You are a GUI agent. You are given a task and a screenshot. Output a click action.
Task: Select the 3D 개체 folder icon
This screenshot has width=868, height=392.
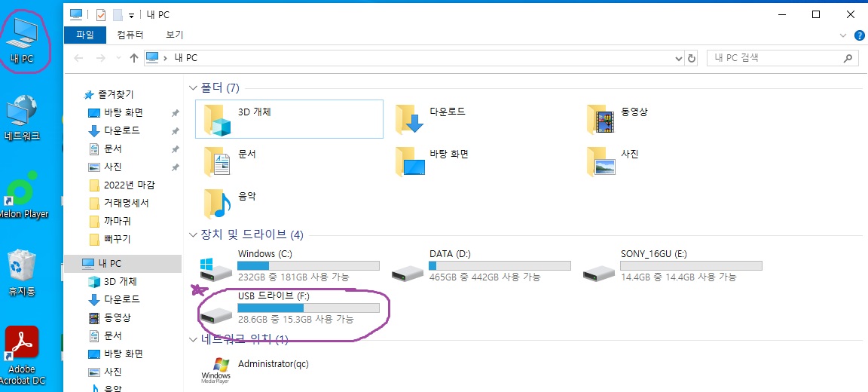coord(289,119)
